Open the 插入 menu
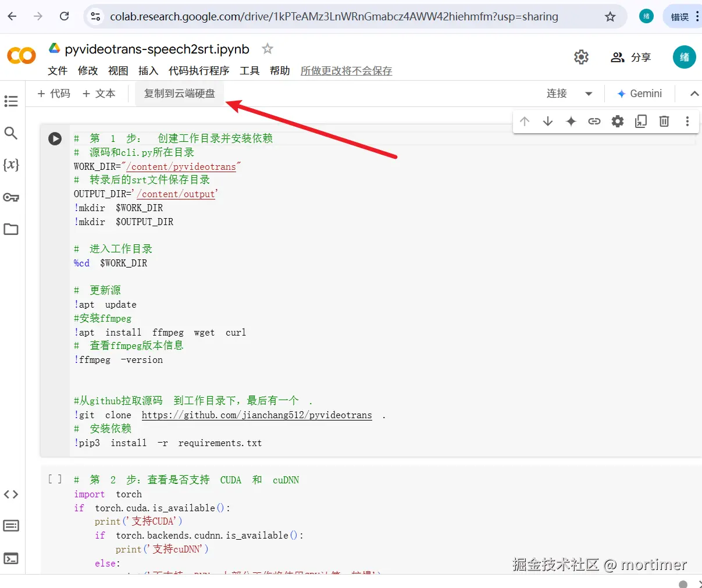Viewport: 702px width, 588px height. click(148, 71)
